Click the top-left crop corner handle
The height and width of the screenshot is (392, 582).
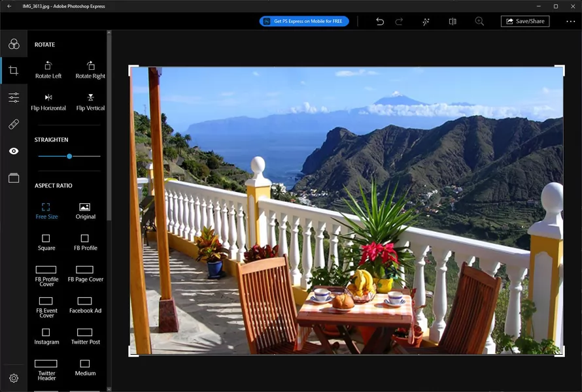[x=133, y=70]
